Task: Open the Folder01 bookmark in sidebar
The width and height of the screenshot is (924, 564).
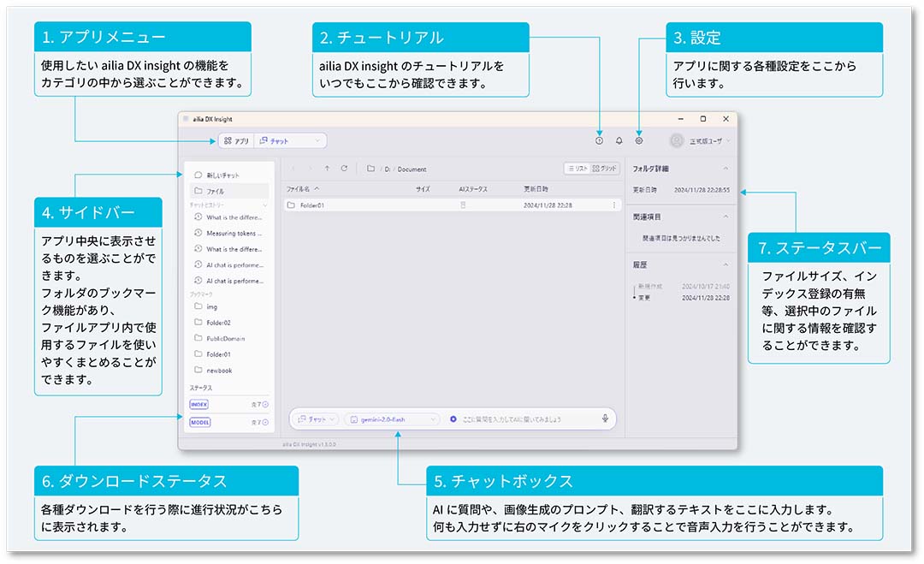Action: (x=228, y=354)
